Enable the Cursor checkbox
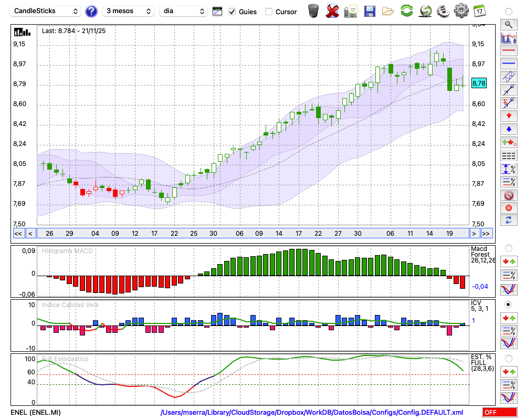Image resolution: width=525 pixels, height=420 pixels. pyautogui.click(x=268, y=12)
